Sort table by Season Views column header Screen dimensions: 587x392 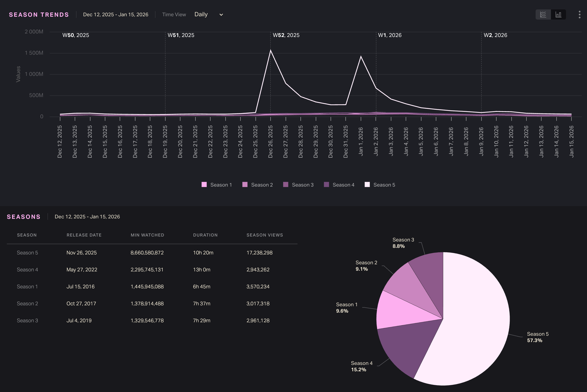pyautogui.click(x=265, y=235)
